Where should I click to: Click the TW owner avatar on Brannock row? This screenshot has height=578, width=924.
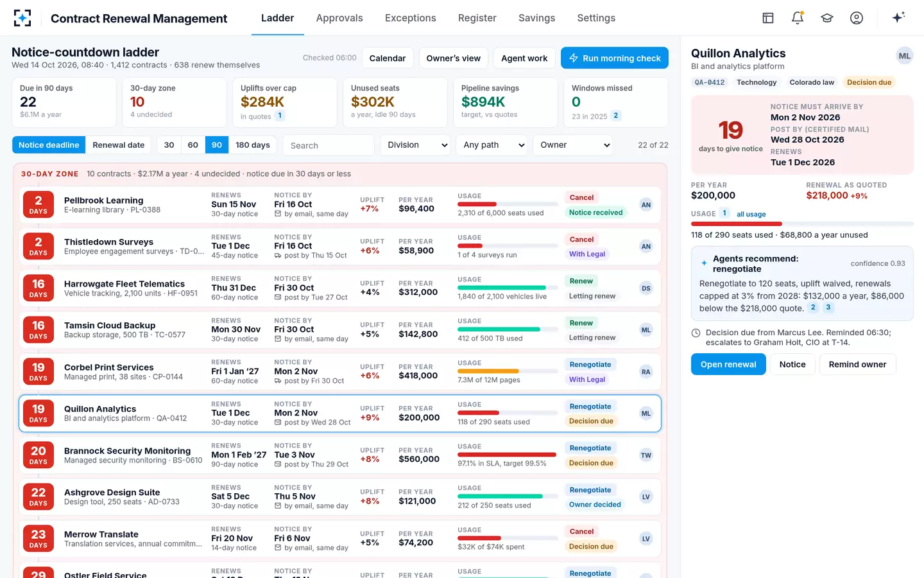click(x=646, y=455)
